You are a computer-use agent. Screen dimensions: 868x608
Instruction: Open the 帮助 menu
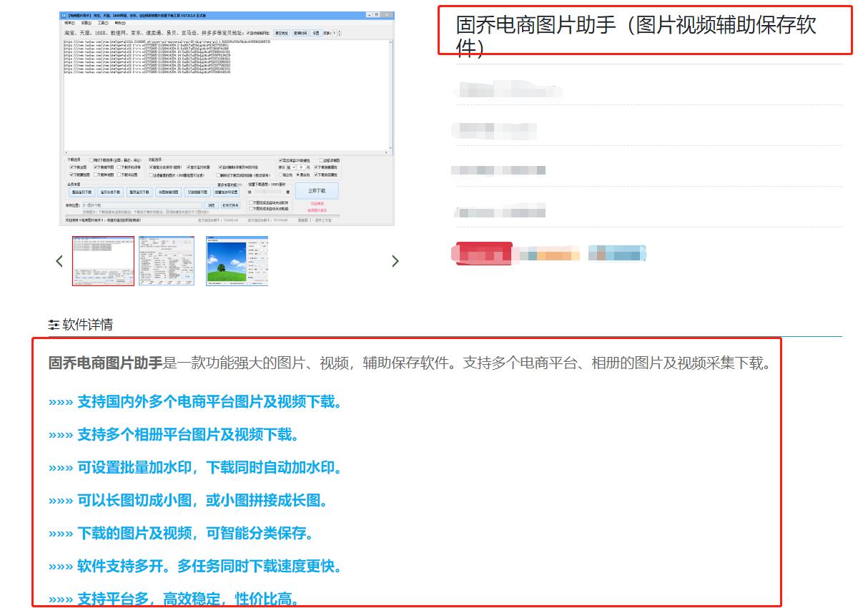click(x=121, y=21)
